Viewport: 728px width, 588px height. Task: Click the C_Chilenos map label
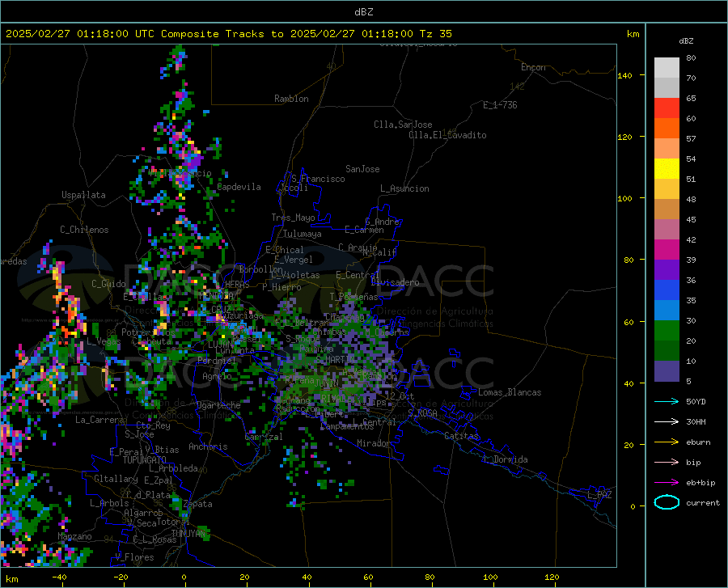(x=84, y=230)
